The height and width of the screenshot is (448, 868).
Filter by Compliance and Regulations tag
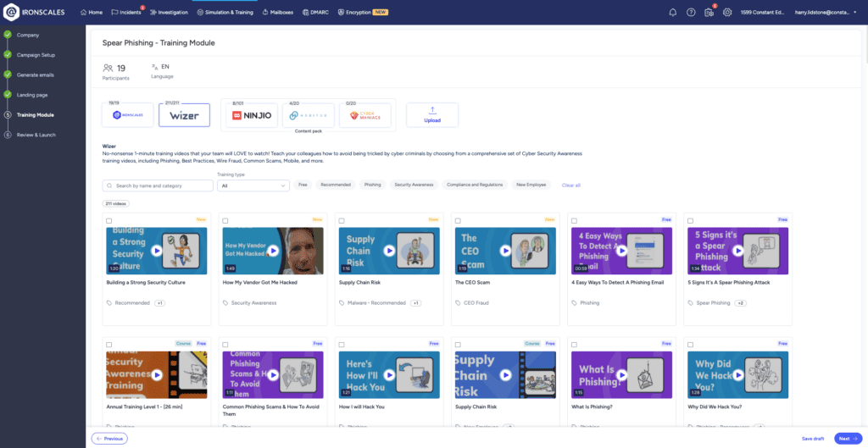475,185
